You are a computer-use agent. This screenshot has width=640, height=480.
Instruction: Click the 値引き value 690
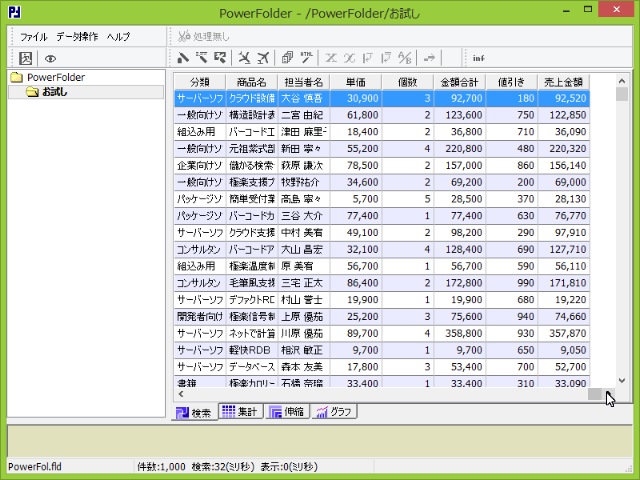point(511,249)
